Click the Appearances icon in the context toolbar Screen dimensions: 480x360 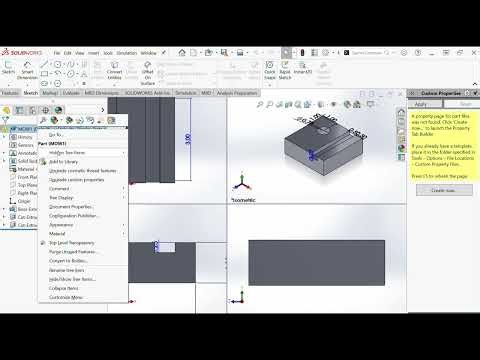click(x=54, y=120)
